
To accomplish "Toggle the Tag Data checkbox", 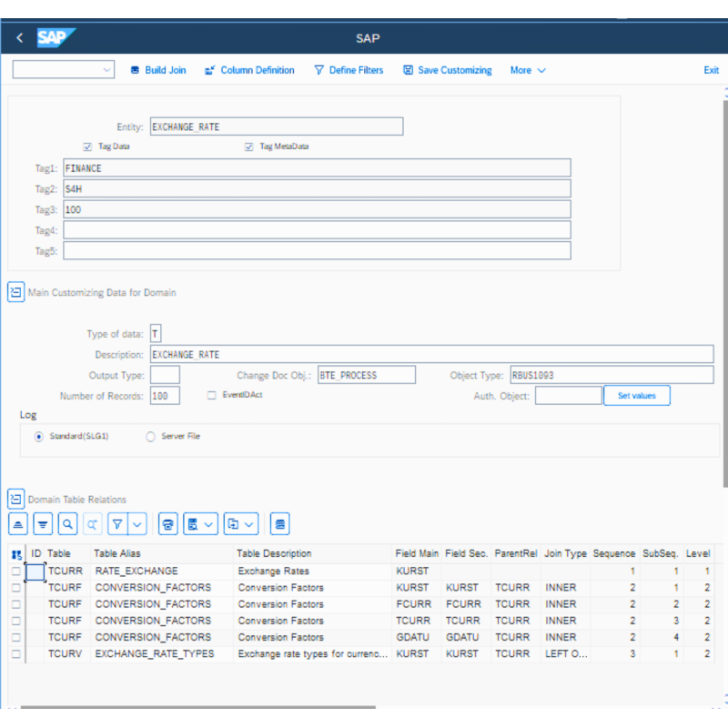I will pyautogui.click(x=87, y=147).
